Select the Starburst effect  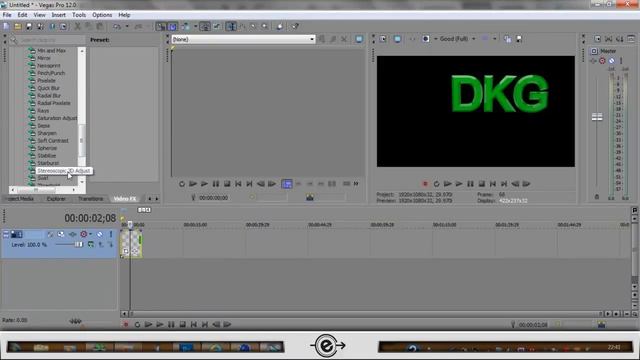coord(48,163)
